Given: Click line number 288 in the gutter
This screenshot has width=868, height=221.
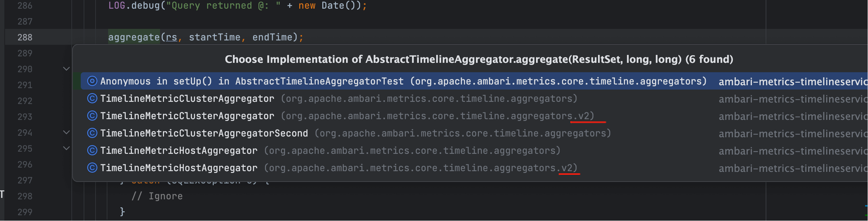Looking at the screenshot, I should [x=25, y=37].
